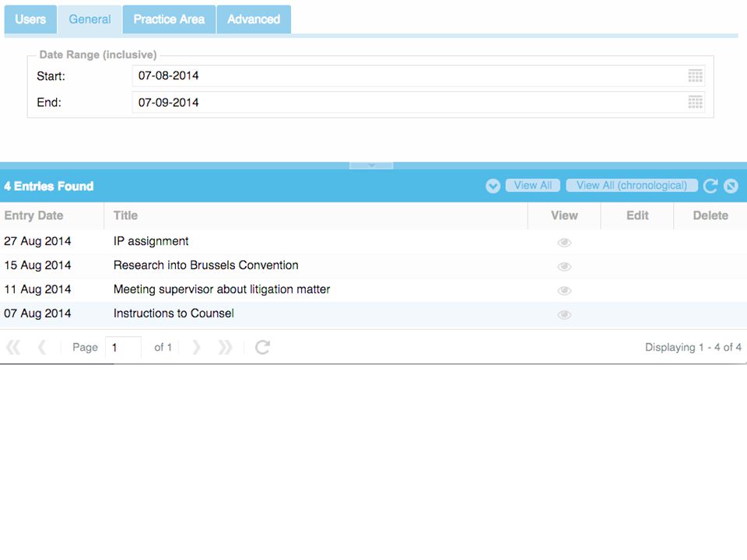Screen dimensions: 747x560
Task: Click the View All button
Action: [x=532, y=185]
